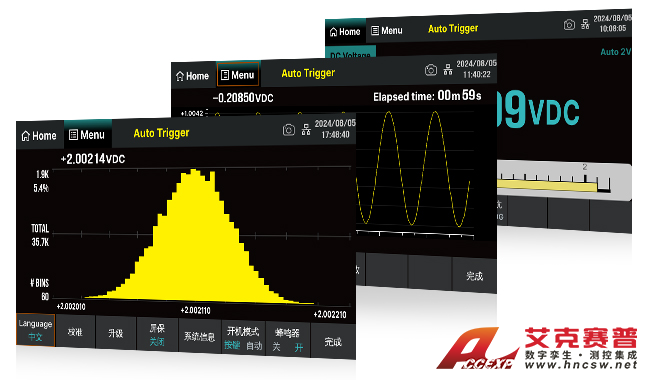Viewport: 650px width, 380px height.
Task: Go Home on the front histogram screen
Action: 39,136
